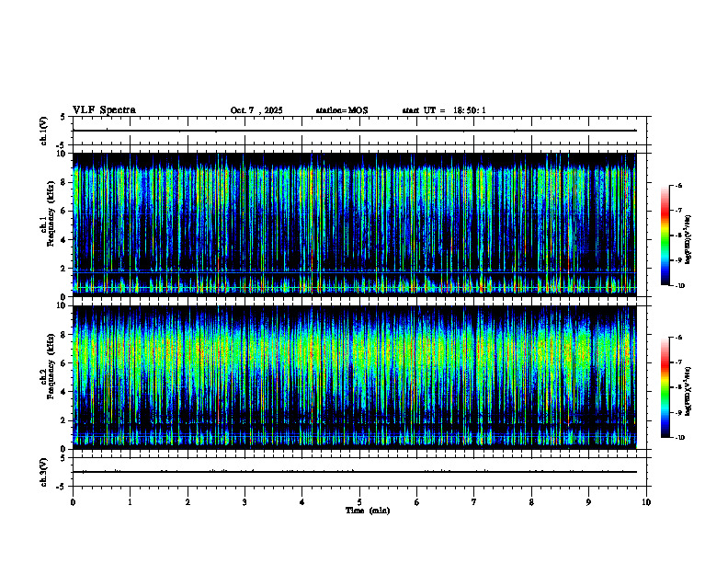Click the "station=MOS" header text

[342, 110]
